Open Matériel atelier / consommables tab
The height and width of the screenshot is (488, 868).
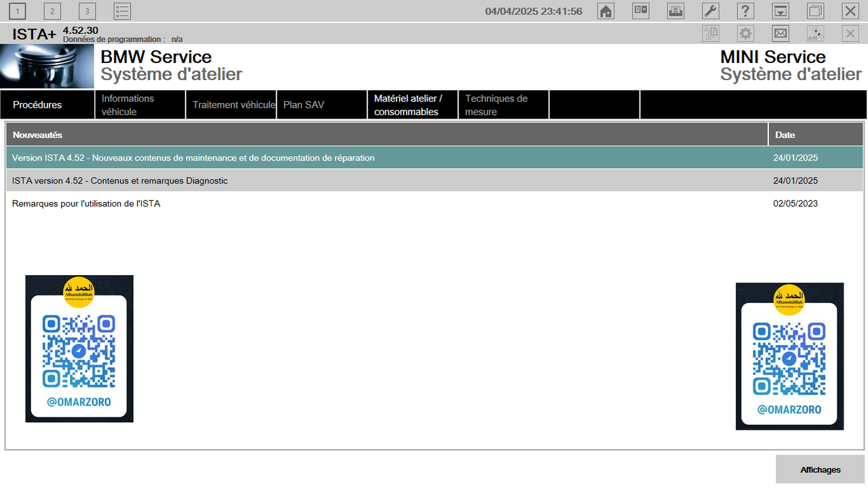tap(413, 105)
